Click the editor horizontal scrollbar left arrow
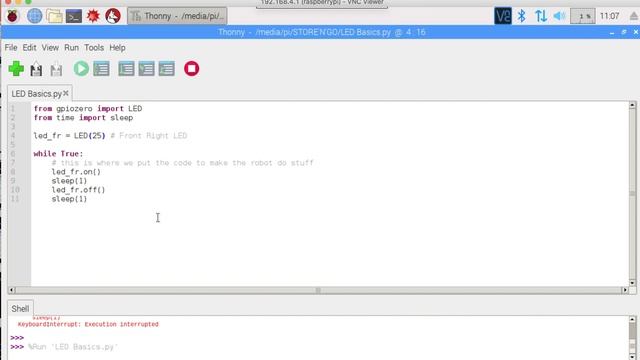640x360 pixels. [12, 290]
